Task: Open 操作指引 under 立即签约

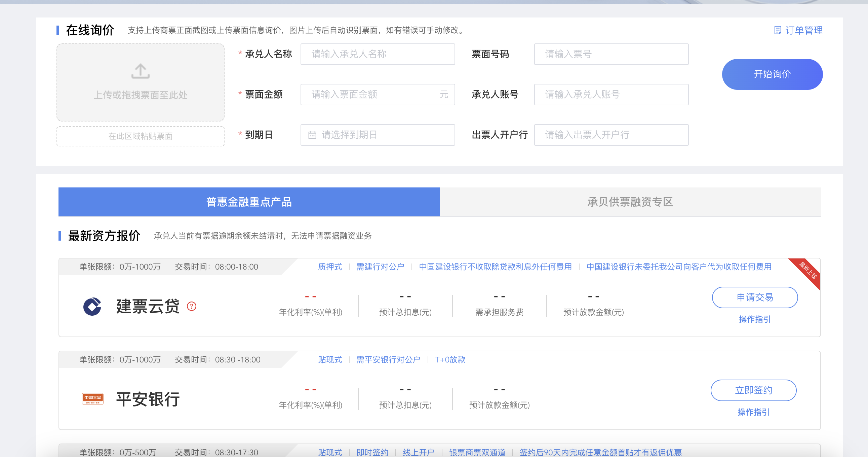Action: click(x=753, y=412)
